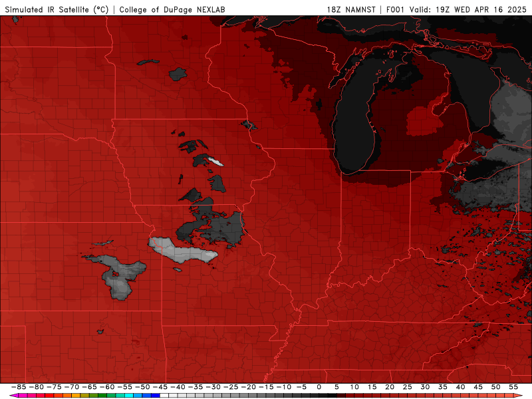Image resolution: width=532 pixels, height=399 pixels.
Task: Click the 'College of DuPage NEXLAB' label
Action: (x=172, y=10)
